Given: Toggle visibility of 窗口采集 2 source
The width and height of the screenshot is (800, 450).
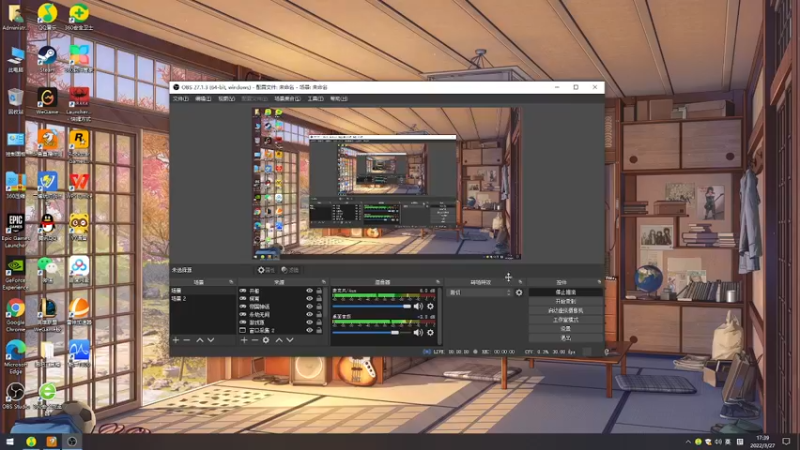Looking at the screenshot, I should pos(309,330).
